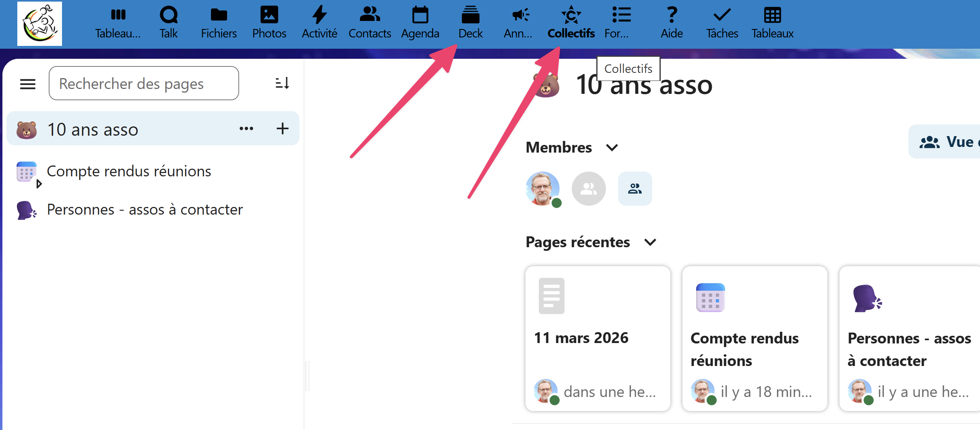Click the manage members icon button
980x430 pixels.
click(635, 189)
